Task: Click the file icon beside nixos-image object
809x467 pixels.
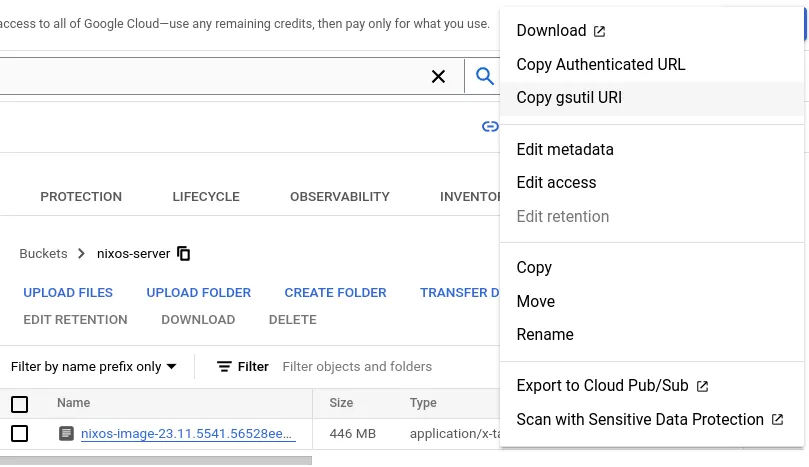Action: pyautogui.click(x=66, y=433)
